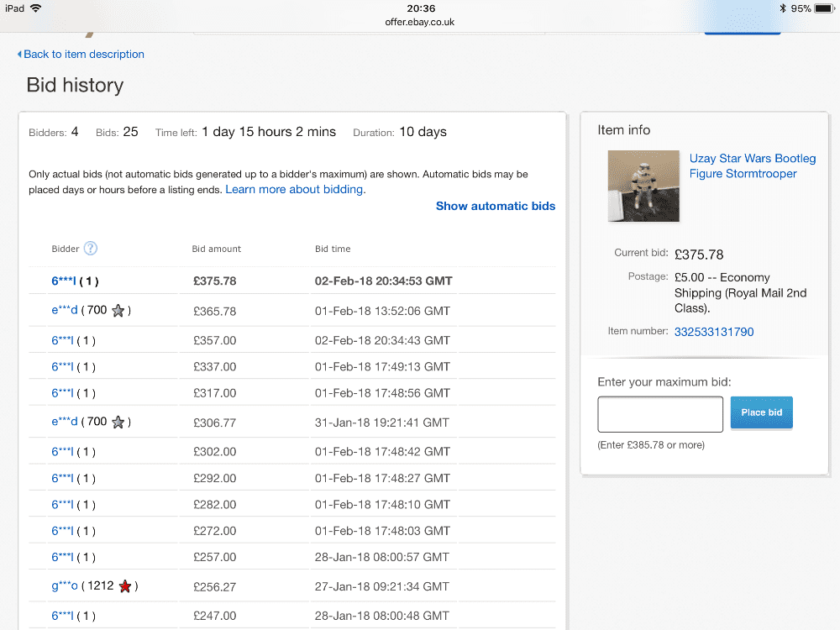Click the help icon next to Bidder
This screenshot has height=630, width=840.
point(91,249)
